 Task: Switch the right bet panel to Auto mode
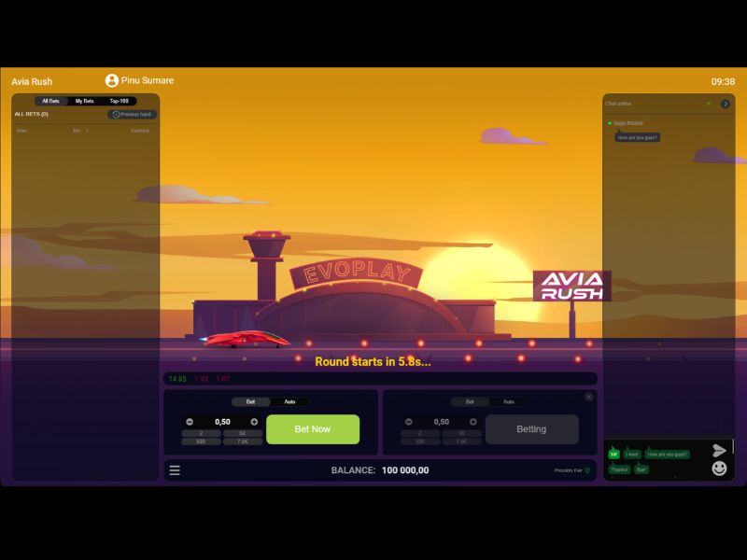511,400
